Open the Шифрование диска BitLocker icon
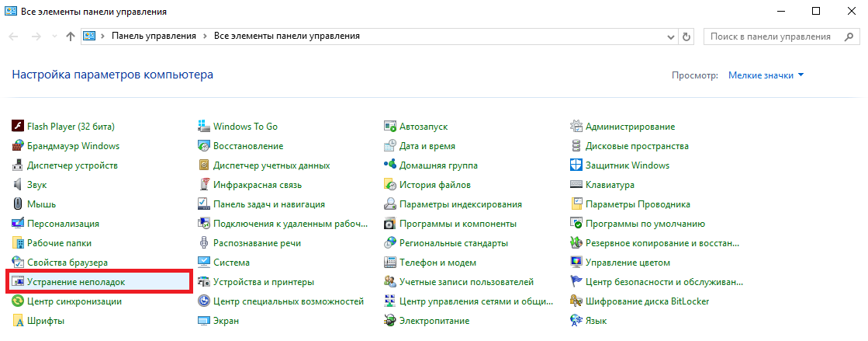This screenshot has height=341, width=868. coord(576,301)
